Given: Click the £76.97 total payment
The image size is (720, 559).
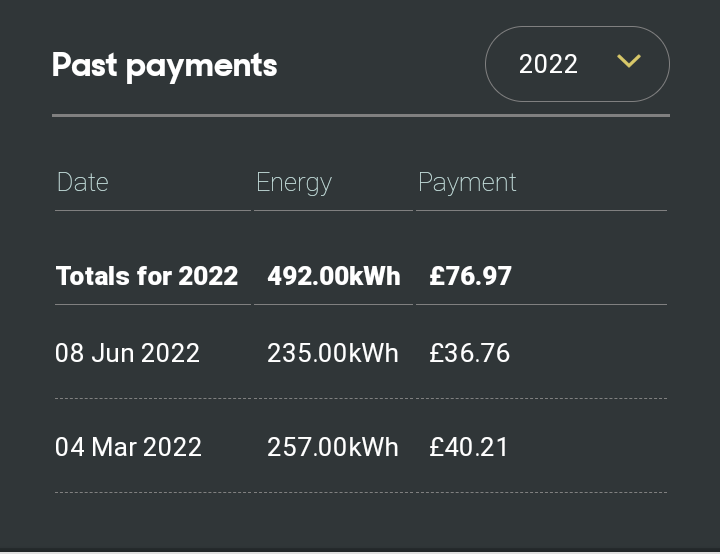Looking at the screenshot, I should tap(470, 276).
